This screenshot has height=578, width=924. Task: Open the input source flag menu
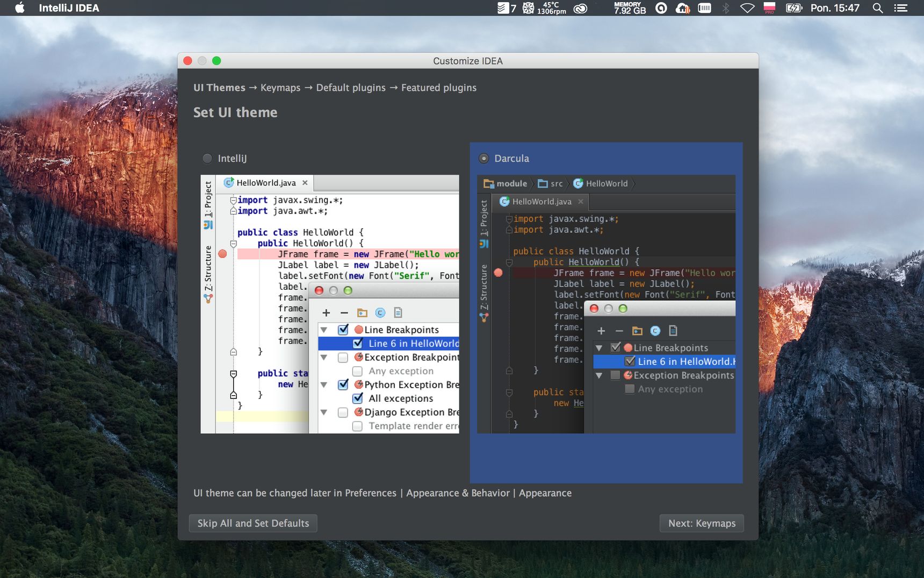(x=769, y=8)
